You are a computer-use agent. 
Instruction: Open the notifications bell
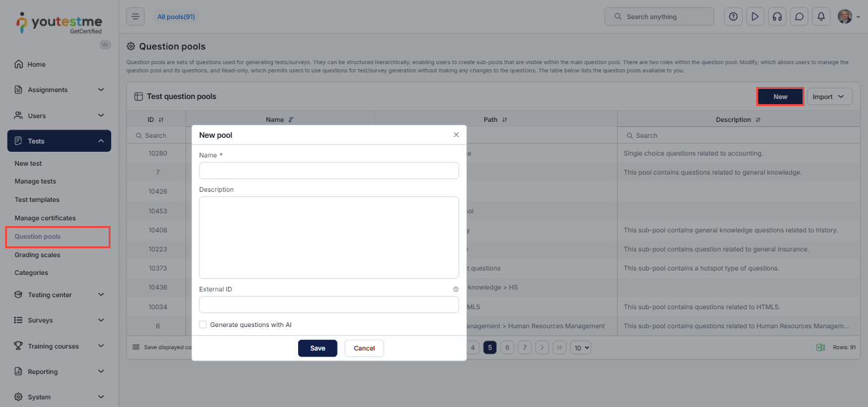point(821,17)
